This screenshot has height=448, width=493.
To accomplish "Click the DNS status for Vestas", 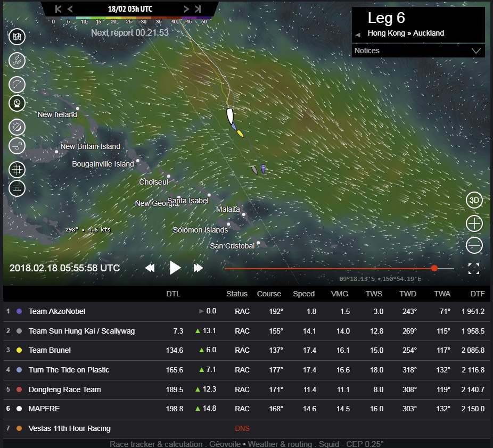I will click(x=242, y=428).
